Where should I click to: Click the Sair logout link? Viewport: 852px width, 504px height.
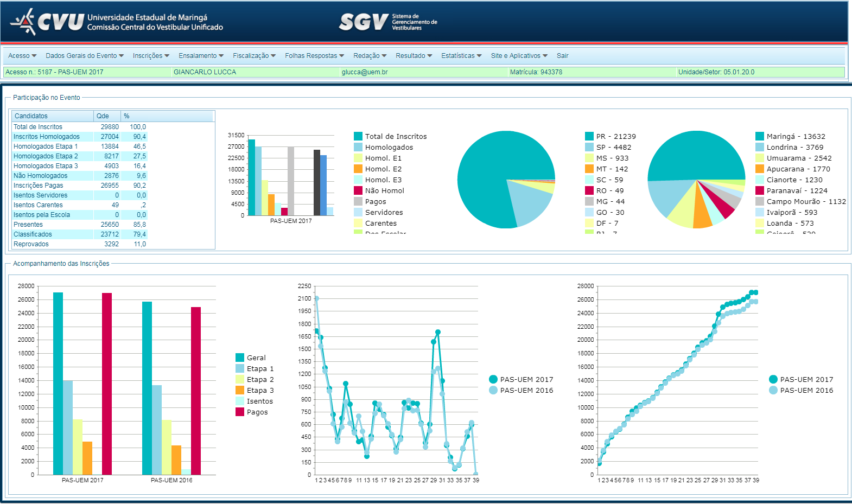(x=562, y=56)
